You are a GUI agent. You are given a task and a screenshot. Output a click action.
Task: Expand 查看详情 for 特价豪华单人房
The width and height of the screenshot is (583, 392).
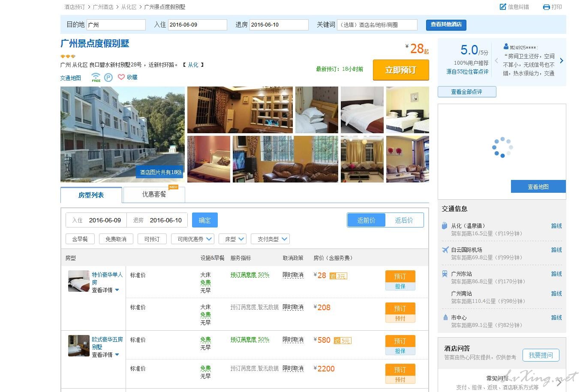[105, 290]
